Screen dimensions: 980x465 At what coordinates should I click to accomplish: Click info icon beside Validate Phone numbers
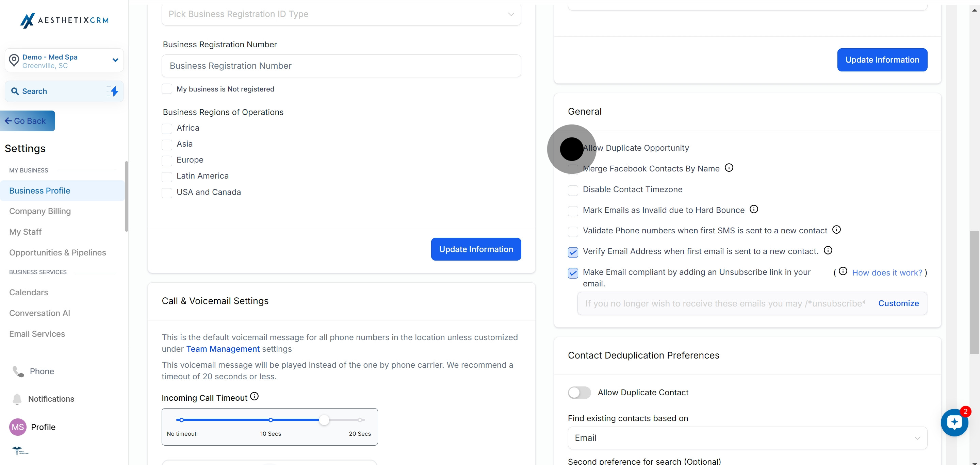(836, 230)
